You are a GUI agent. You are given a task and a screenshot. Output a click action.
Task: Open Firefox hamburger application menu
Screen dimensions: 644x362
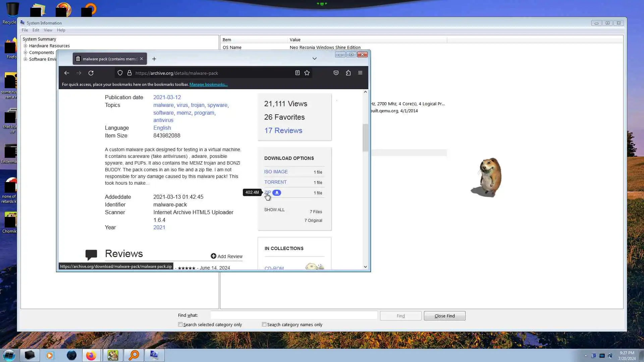click(x=360, y=73)
